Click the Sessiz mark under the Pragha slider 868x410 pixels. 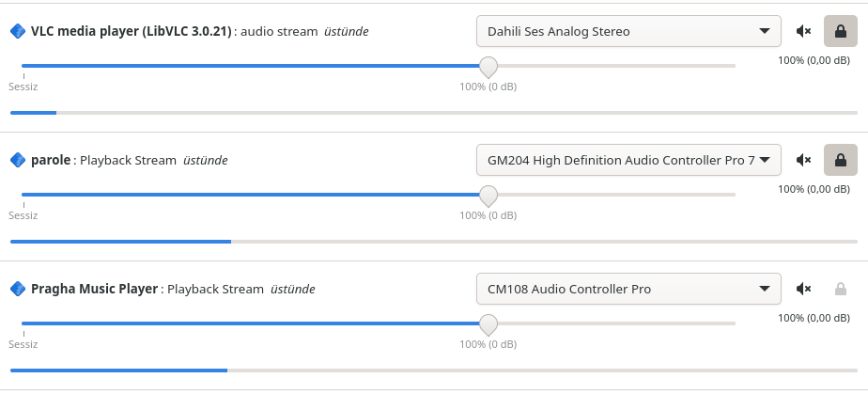click(x=23, y=344)
